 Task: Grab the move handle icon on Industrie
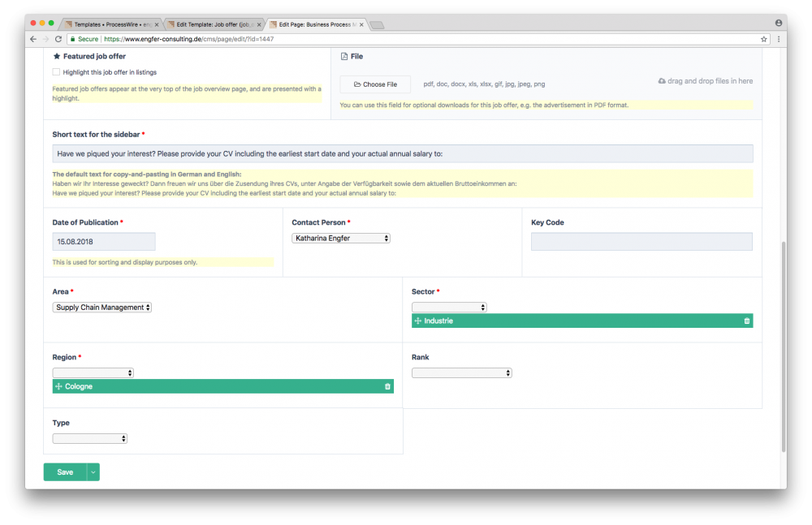tap(418, 321)
